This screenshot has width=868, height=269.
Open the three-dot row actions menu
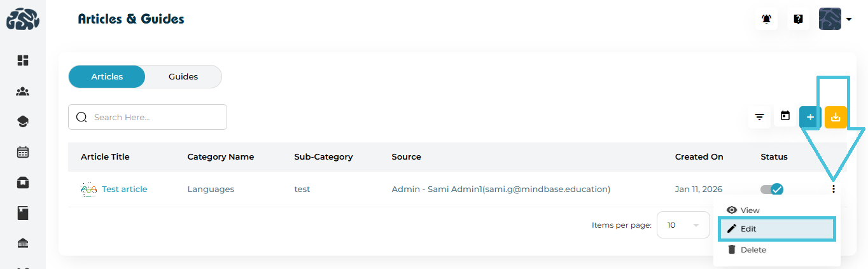point(834,189)
